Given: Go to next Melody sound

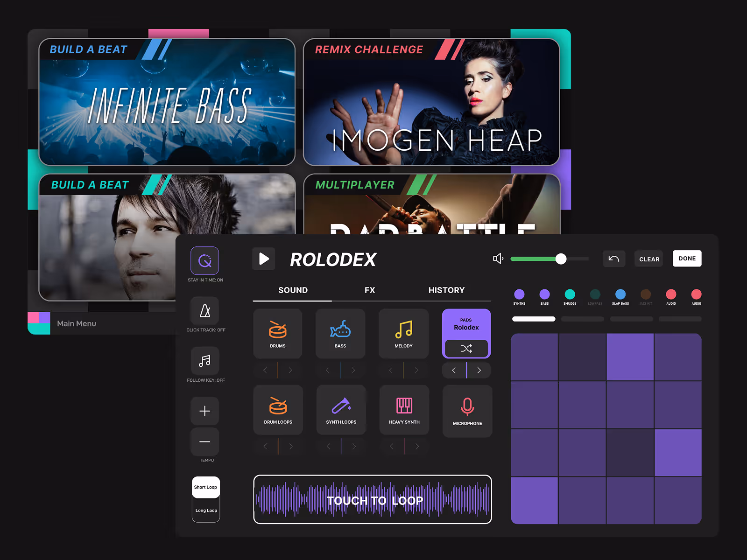Looking at the screenshot, I should [x=416, y=370].
